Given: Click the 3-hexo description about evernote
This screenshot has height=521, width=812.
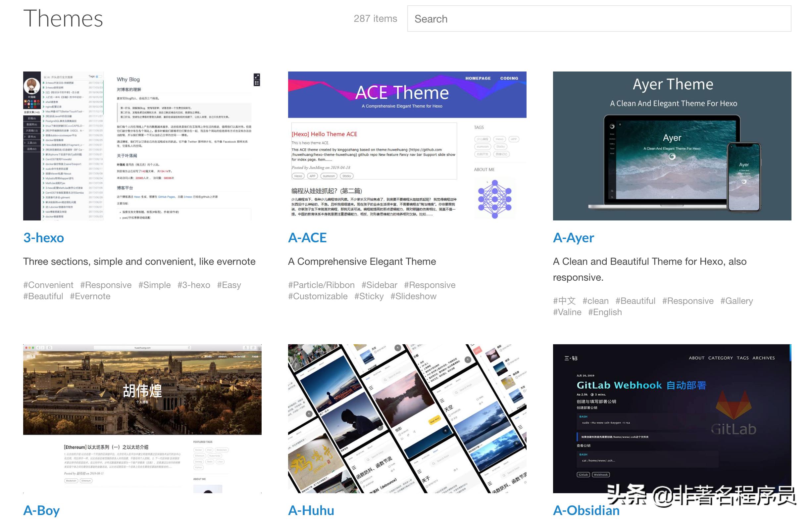Looking at the screenshot, I should point(139,261).
